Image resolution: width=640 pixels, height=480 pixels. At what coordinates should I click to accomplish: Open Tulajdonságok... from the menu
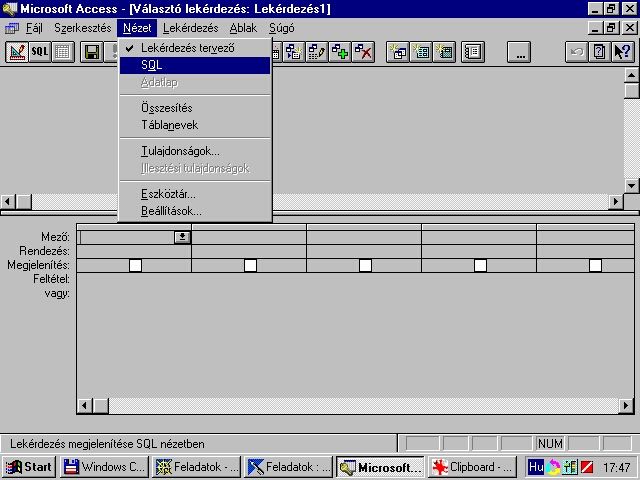pyautogui.click(x=195, y=151)
